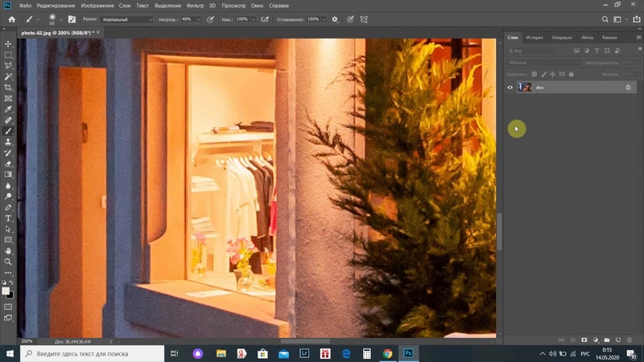Expand the layer blend mode dropdown 'Обычные'
Viewport: 644px width, 362px height.
(543, 62)
